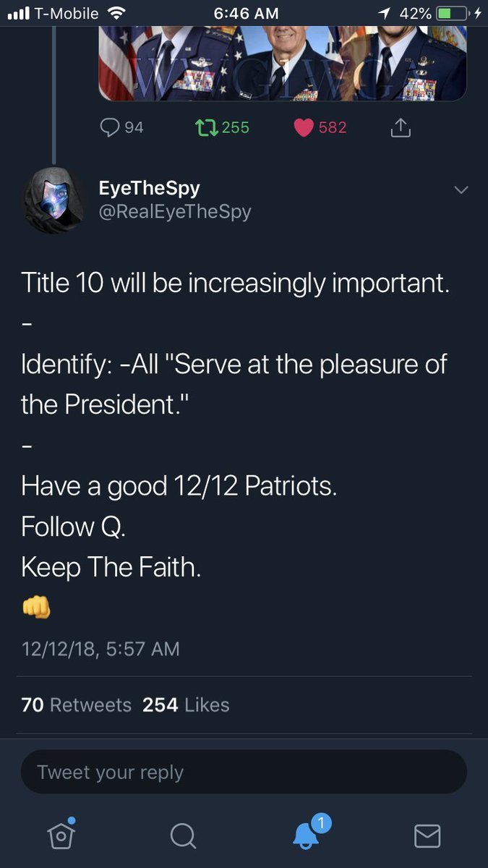488x868 pixels.
Task: Open the Home tab icon
Action: 61,835
